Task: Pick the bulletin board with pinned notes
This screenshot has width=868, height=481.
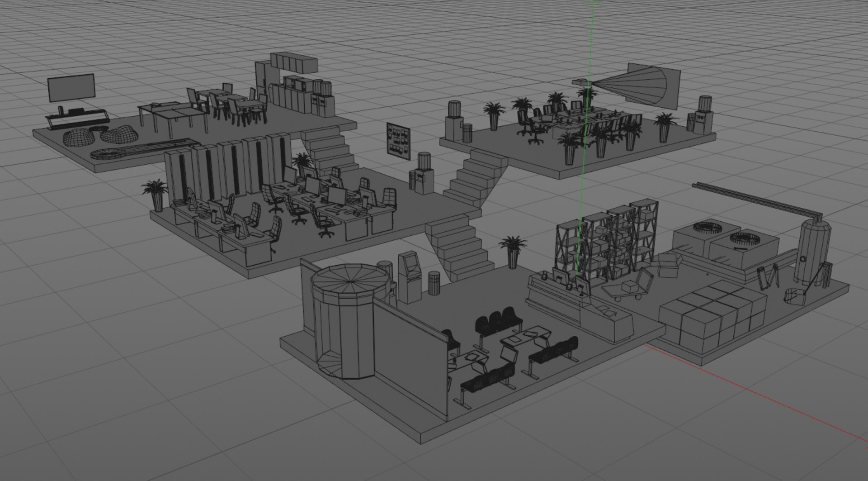Action: [398, 141]
